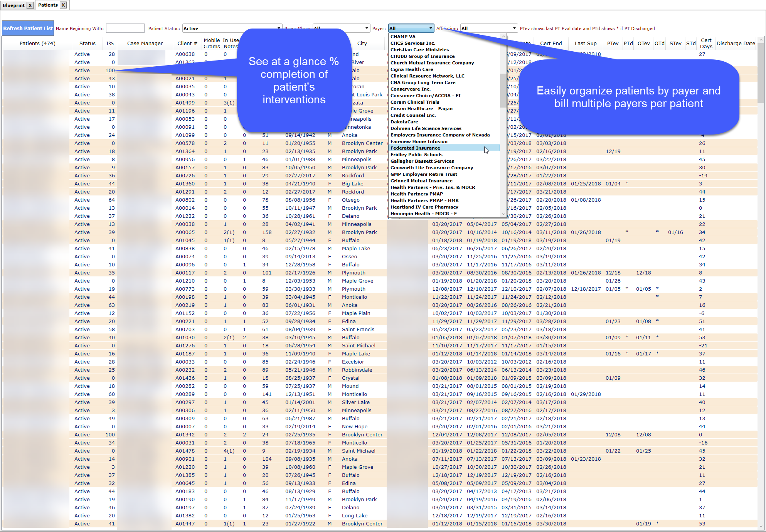
Task: Click the patient grid vertical scrollbar thumb
Action: coord(761,73)
